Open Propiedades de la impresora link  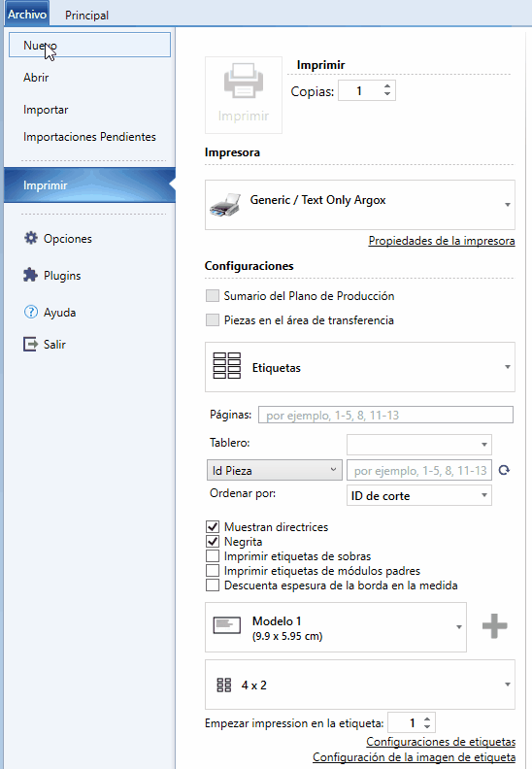[442, 241]
